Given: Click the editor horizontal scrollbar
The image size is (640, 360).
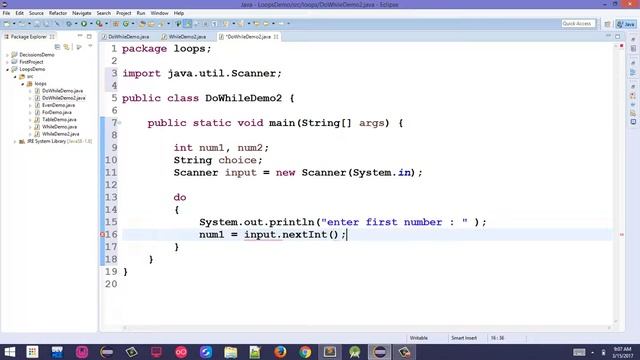Looking at the screenshot, I should 367,327.
